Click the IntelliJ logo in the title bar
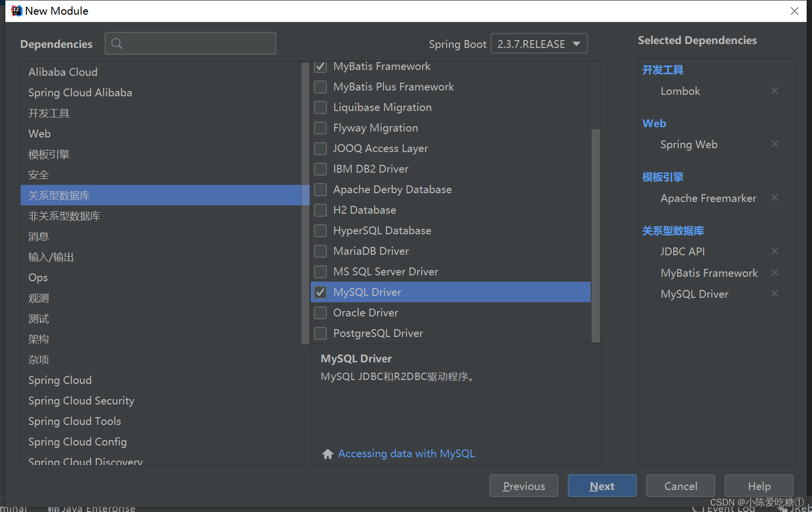This screenshot has height=512, width=812. pyautogui.click(x=16, y=11)
